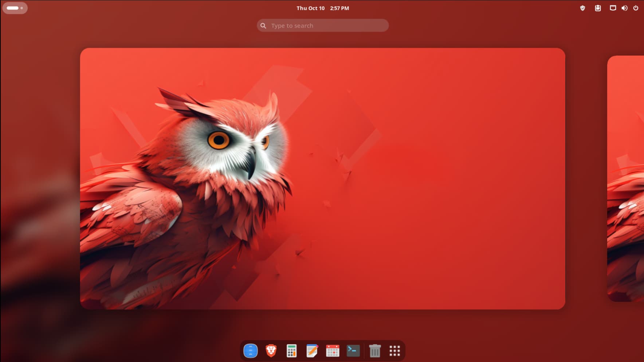Open the blue Files app in the dock
644x362 pixels.
[x=251, y=351]
